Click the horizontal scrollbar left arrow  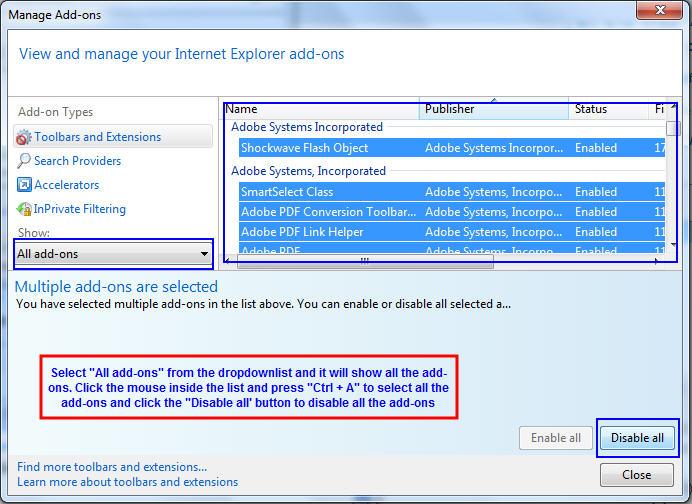[227, 261]
